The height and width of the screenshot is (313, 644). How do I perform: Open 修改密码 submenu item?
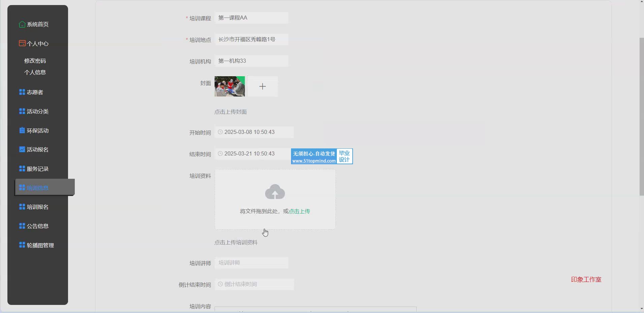[35, 61]
